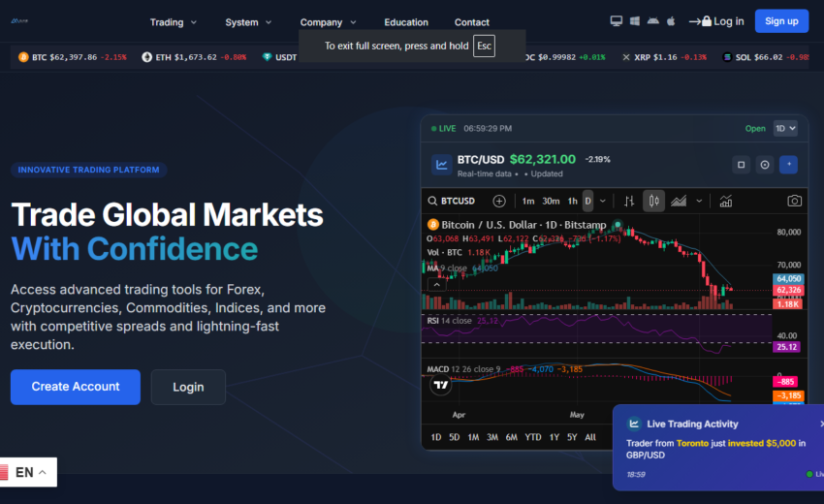
Task: Click the BTC/USD chart line icon
Action: click(x=441, y=165)
